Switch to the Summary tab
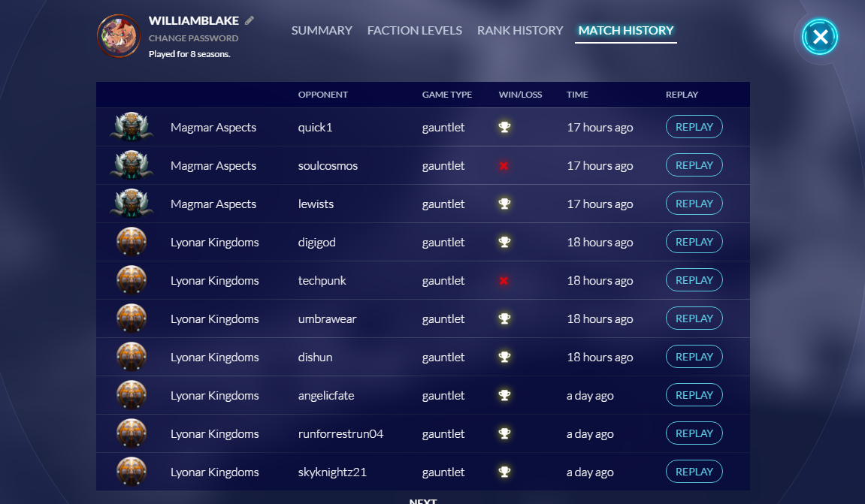The image size is (865, 504). tap(322, 30)
